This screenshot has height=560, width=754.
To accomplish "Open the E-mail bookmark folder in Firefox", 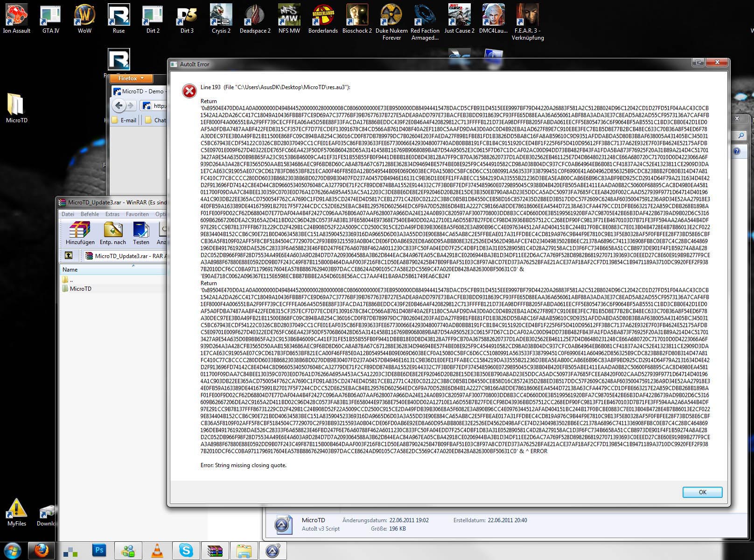I will pyautogui.click(x=124, y=120).
